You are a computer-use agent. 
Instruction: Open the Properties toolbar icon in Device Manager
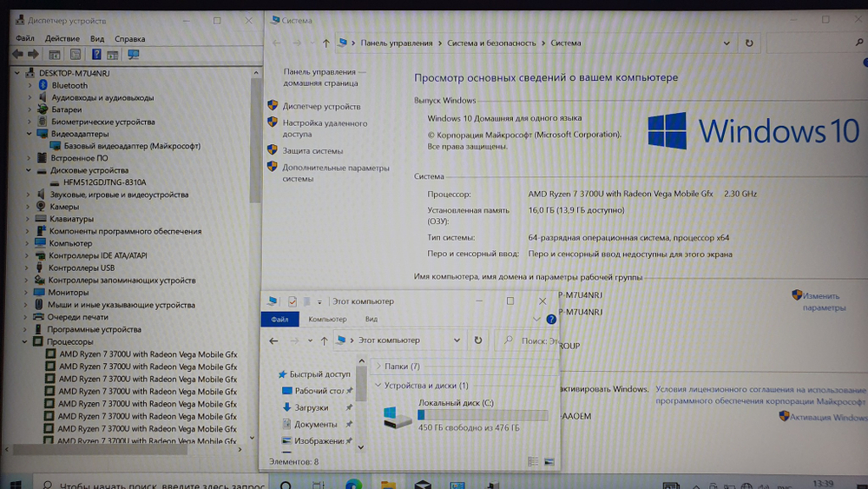click(x=76, y=54)
